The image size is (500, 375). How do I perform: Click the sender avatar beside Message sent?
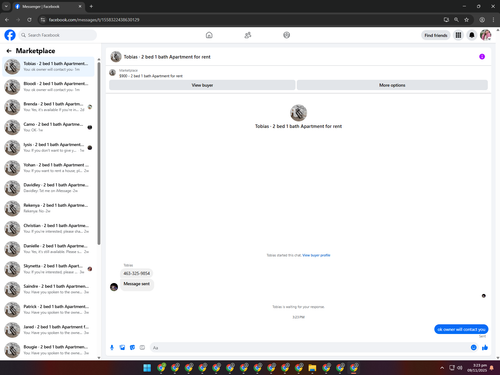click(114, 287)
